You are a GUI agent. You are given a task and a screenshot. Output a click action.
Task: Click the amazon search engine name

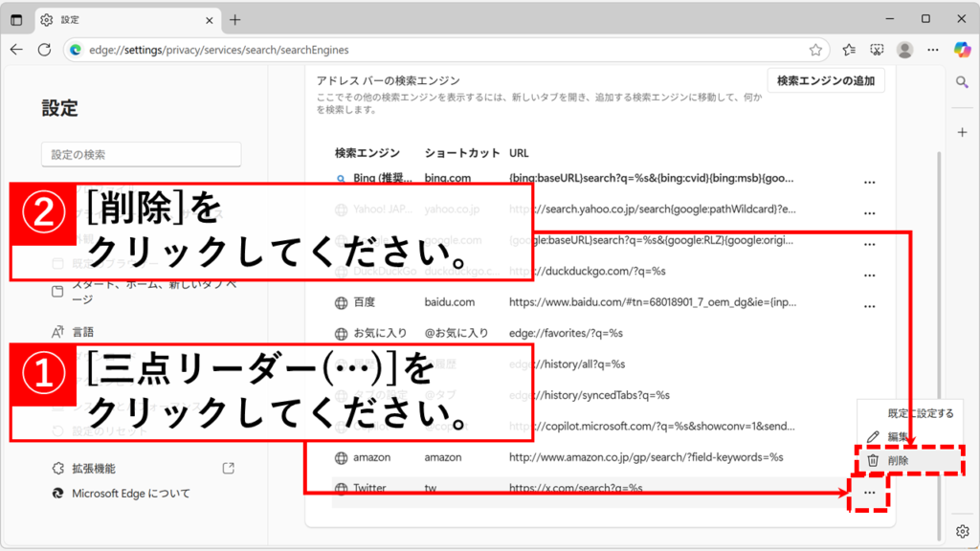coord(371,457)
